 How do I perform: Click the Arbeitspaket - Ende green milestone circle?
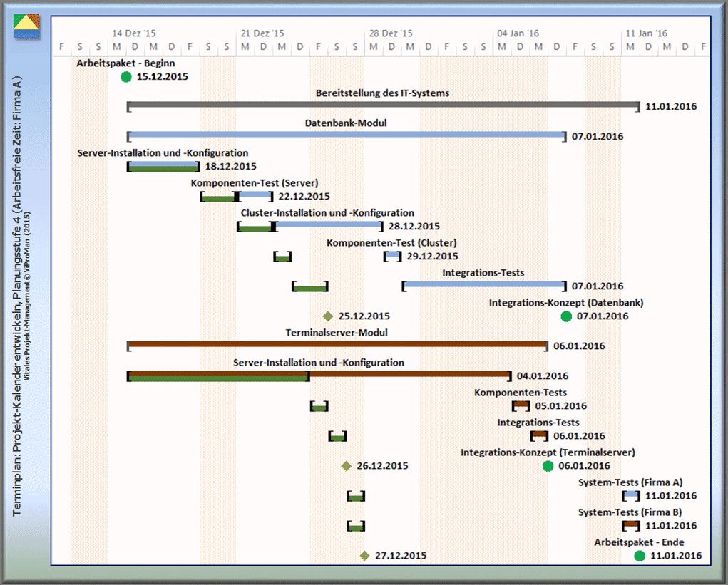[640, 556]
